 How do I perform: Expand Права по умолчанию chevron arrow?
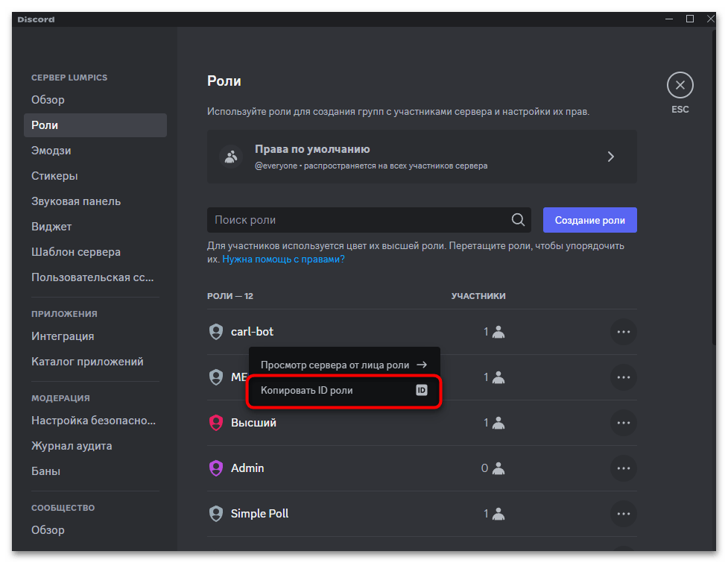click(610, 157)
